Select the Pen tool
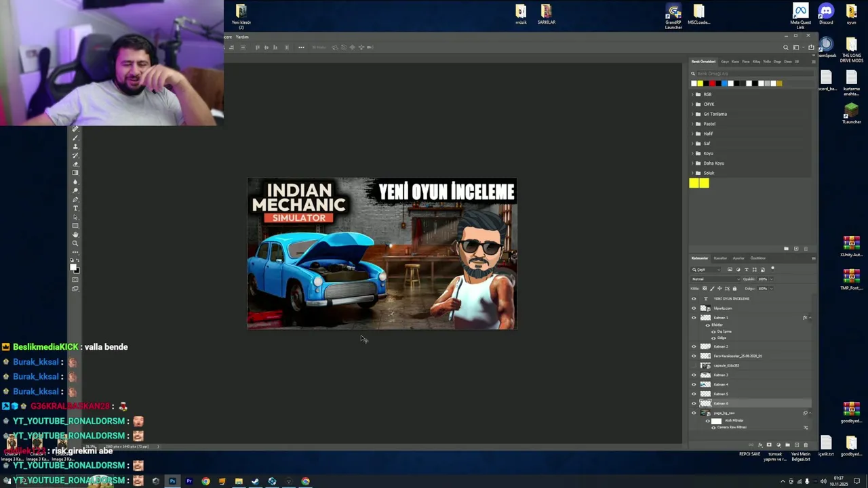 (75, 199)
